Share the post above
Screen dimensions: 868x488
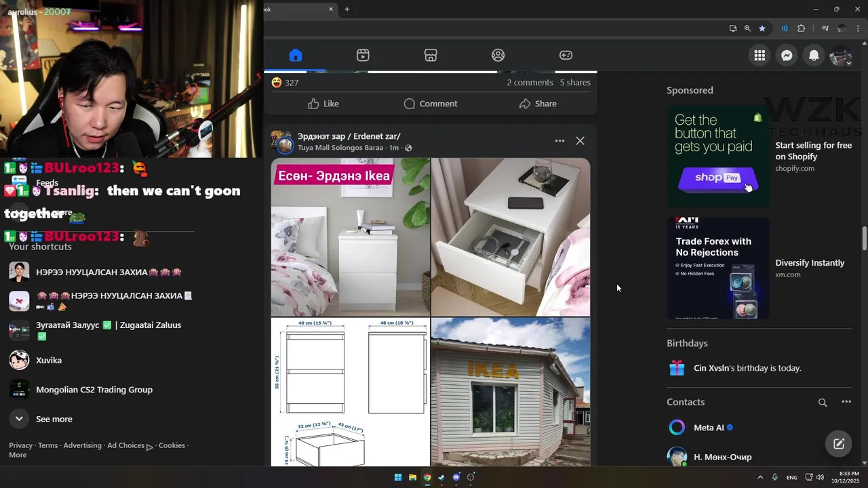pos(538,104)
